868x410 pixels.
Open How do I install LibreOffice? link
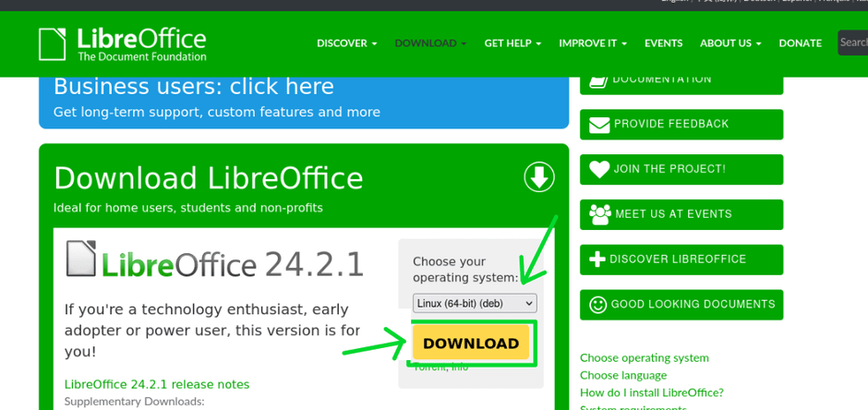tap(652, 392)
